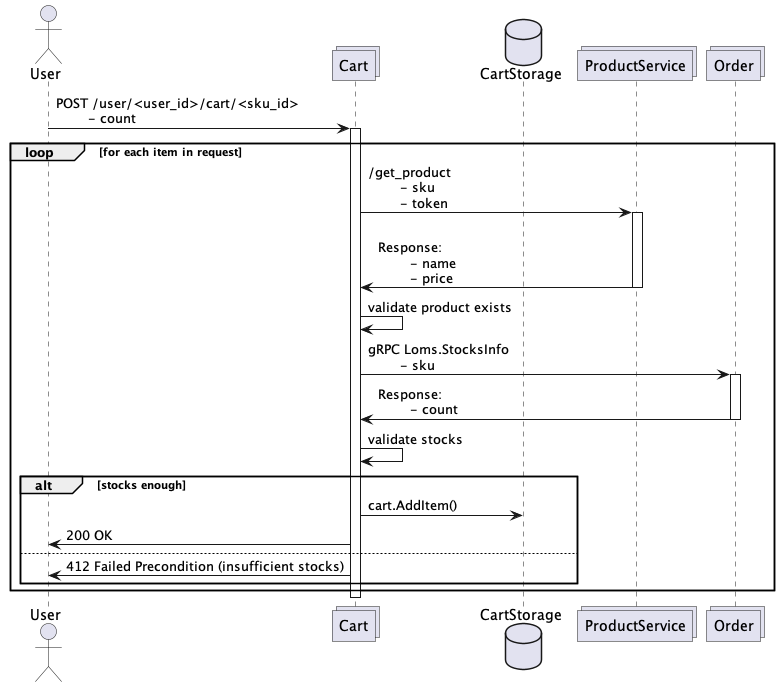This screenshot has width=779, height=687.
Task: Click the 200 OK response message
Action: 90,536
